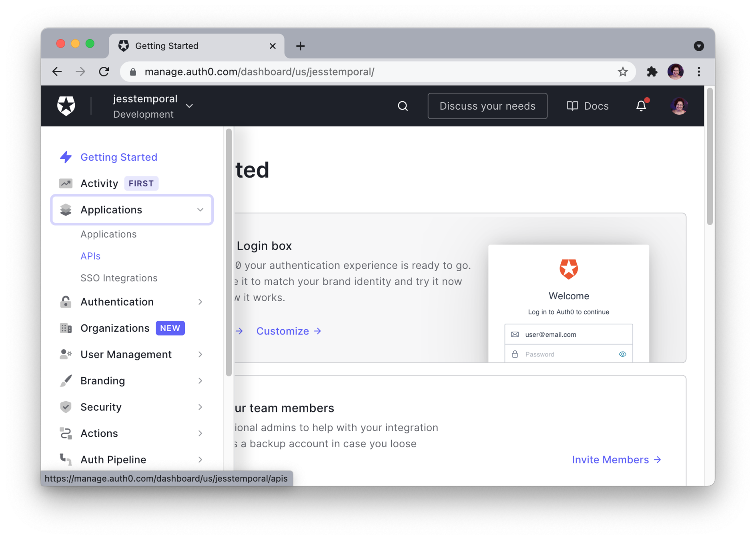Open Organizations in sidebar

(x=115, y=328)
